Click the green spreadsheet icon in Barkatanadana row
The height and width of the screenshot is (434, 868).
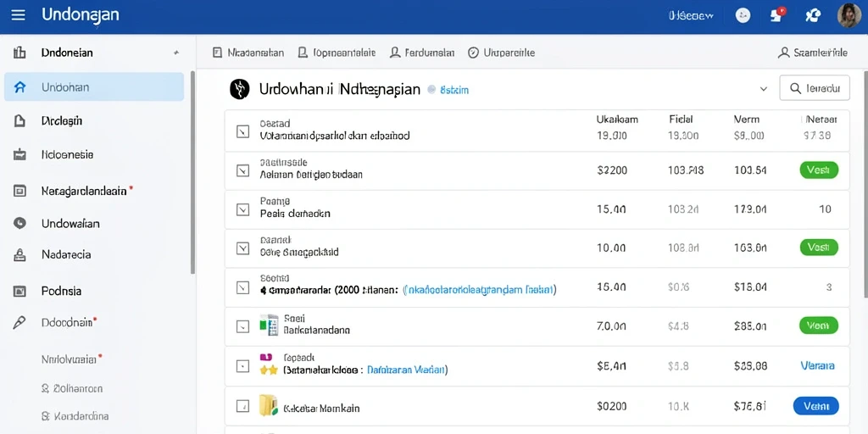[269, 325]
